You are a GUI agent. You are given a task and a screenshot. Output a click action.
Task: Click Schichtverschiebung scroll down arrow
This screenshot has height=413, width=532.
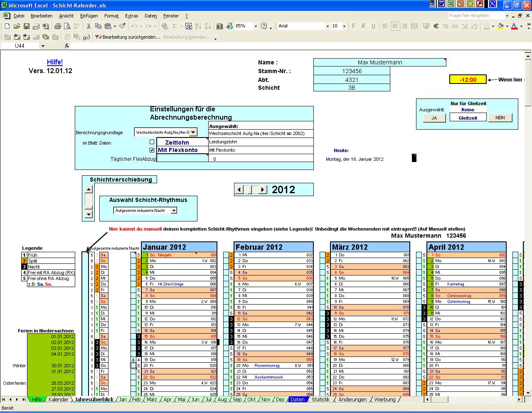(x=88, y=214)
